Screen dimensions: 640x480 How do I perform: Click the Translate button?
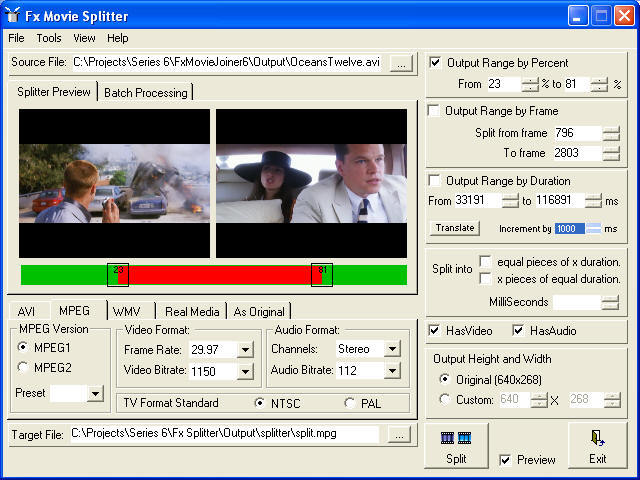click(455, 228)
